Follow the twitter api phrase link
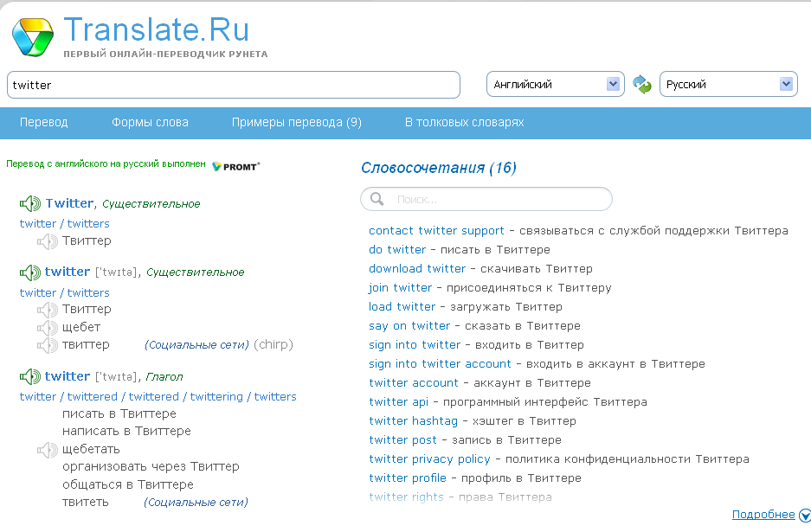811x532 pixels. pos(399,402)
